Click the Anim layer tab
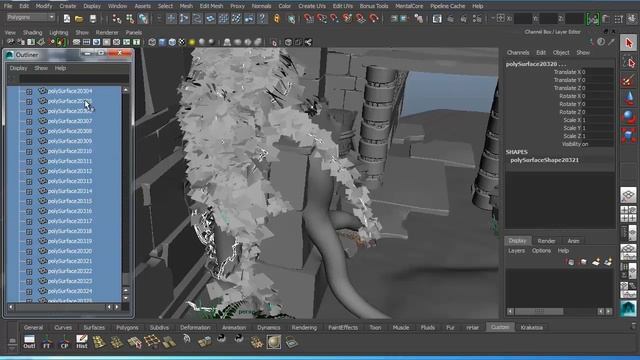640x360 pixels. point(573,241)
